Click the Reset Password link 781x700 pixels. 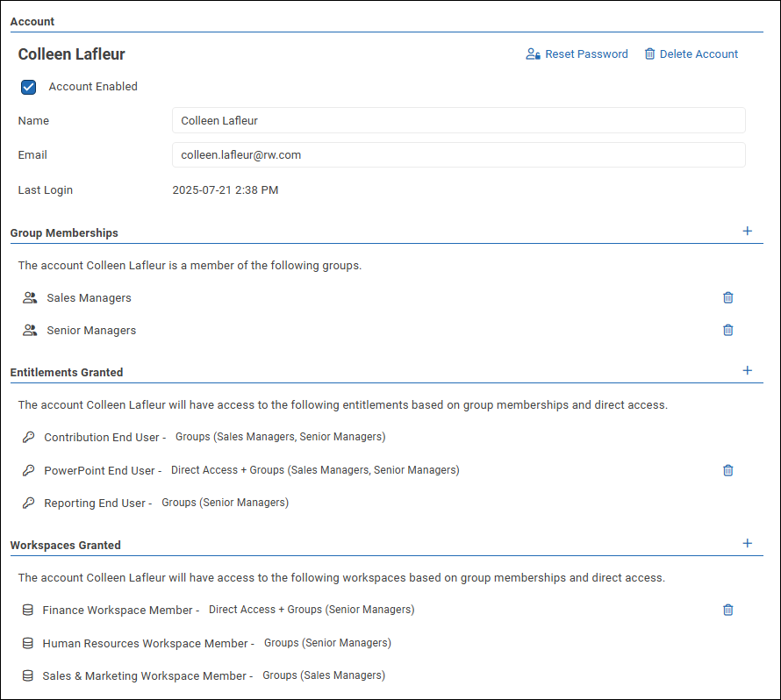(x=577, y=54)
